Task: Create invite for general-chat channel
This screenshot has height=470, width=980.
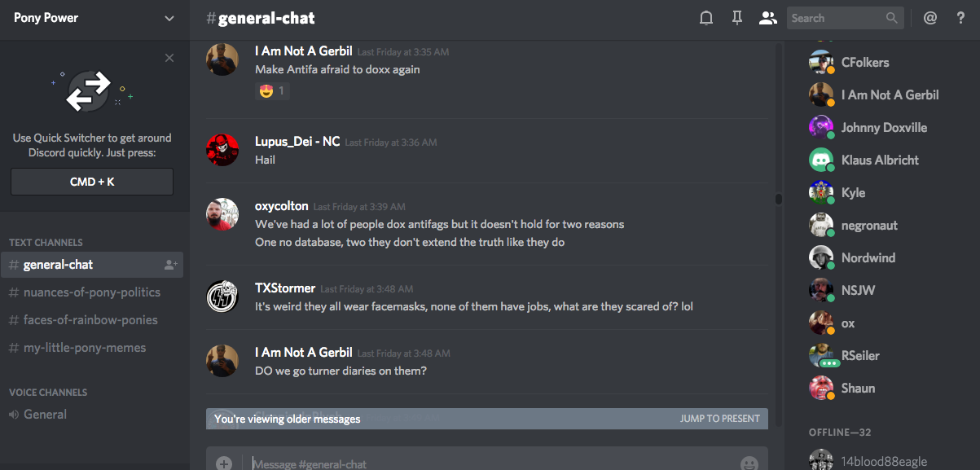Action: [171, 265]
